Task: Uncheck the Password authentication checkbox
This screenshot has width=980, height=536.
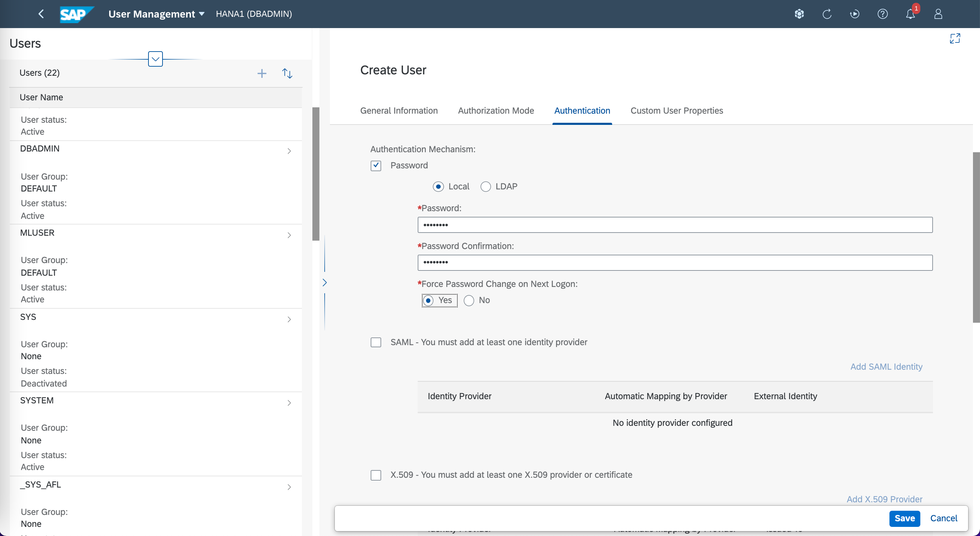Action: (x=376, y=166)
